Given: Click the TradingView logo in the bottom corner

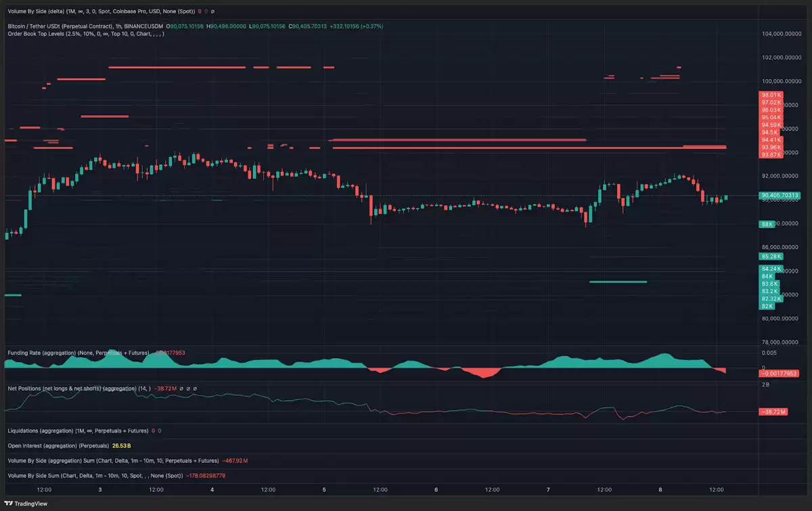Looking at the screenshot, I should pyautogui.click(x=24, y=504).
